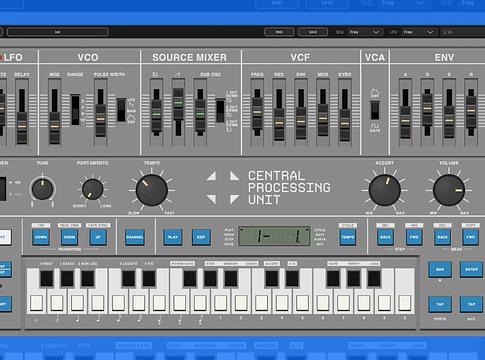Viewport: 485px width, 360px height.
Task: Click the upper-right triangle arrow beside Central Processing Unit
Action: (x=234, y=176)
